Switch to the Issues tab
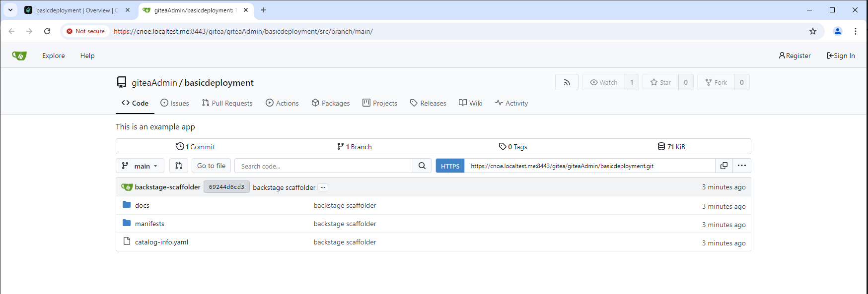 coord(175,103)
